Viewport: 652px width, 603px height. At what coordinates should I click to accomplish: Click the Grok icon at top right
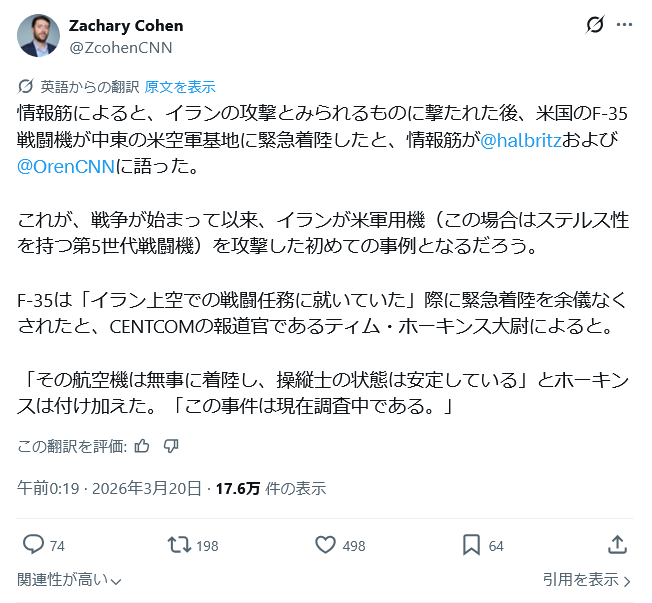pyautogui.click(x=594, y=25)
